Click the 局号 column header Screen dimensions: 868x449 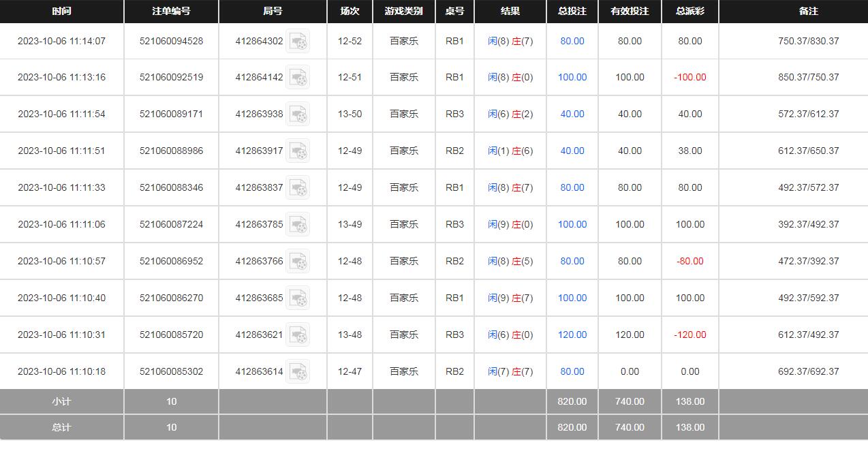[273, 11]
